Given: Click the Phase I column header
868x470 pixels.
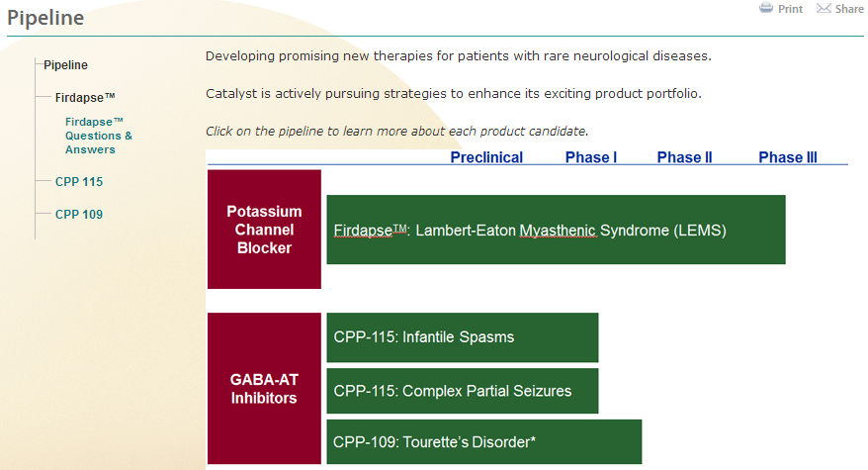Looking at the screenshot, I should (x=590, y=157).
